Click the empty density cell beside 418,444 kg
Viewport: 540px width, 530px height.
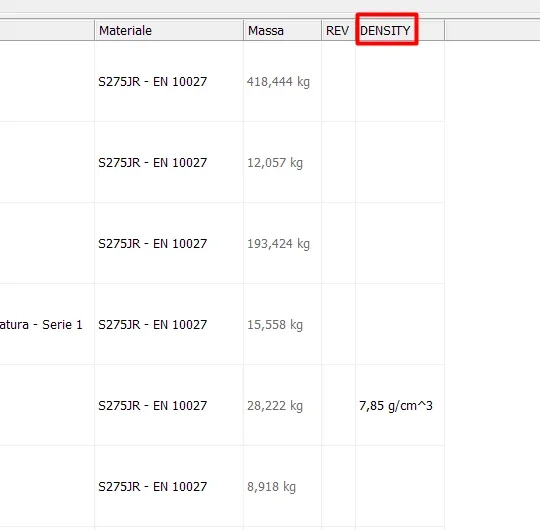pos(400,82)
